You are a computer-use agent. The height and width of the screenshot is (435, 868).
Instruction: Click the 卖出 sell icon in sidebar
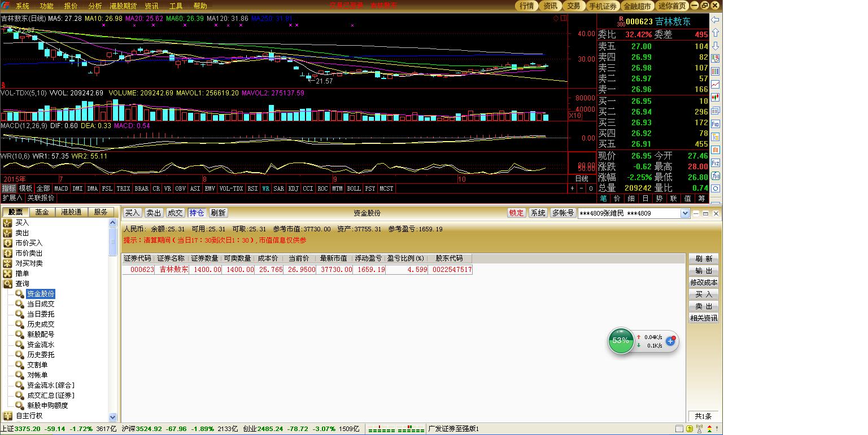coord(7,233)
